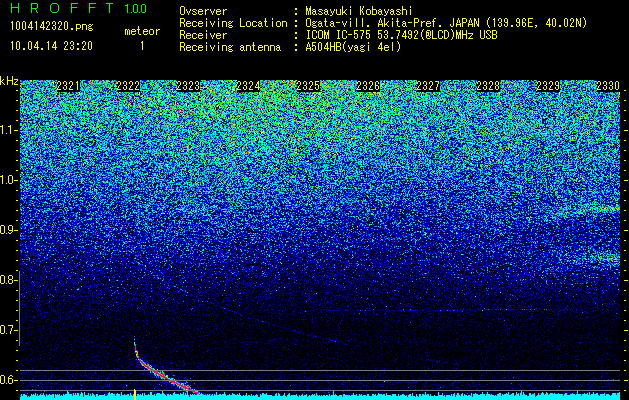Click the 'Ovserver' field label
Screen dimensions: 629x400
203,11
